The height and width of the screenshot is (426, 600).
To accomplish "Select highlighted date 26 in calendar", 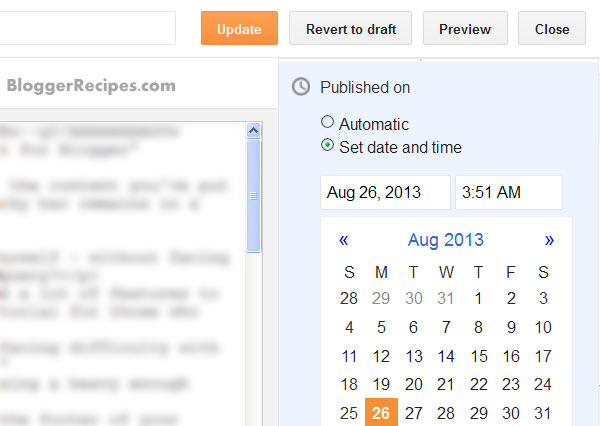I will (x=381, y=413).
